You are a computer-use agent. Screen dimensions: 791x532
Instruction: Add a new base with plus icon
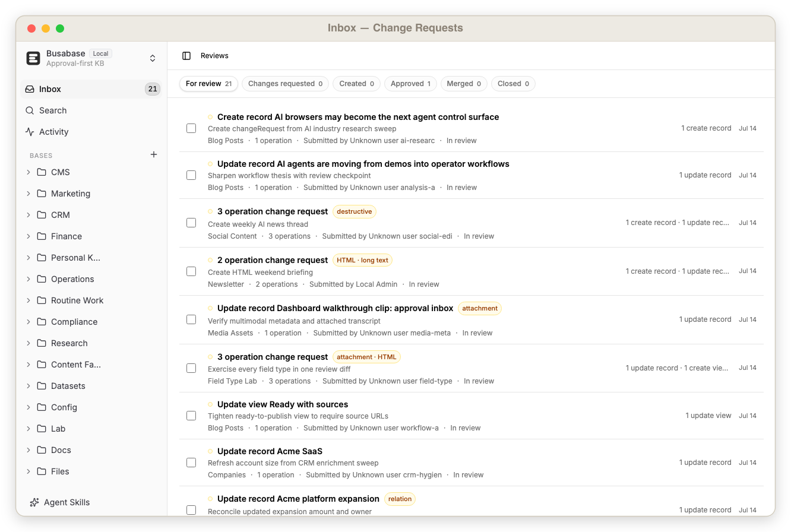(154, 154)
